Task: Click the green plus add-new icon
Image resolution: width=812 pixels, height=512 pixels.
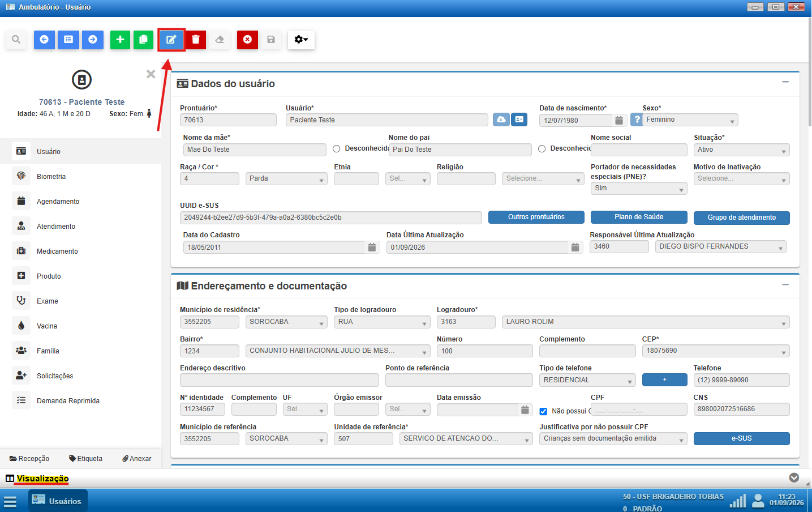Action: (x=120, y=40)
